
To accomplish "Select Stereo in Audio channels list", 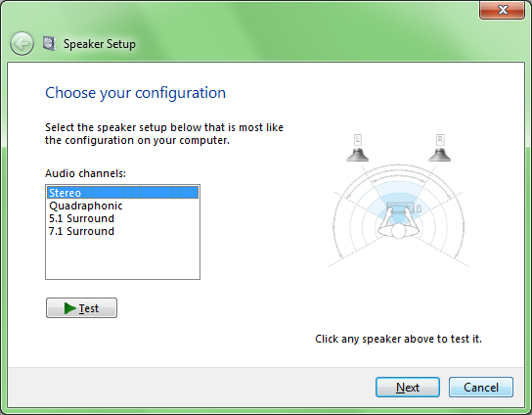I will coord(122,193).
